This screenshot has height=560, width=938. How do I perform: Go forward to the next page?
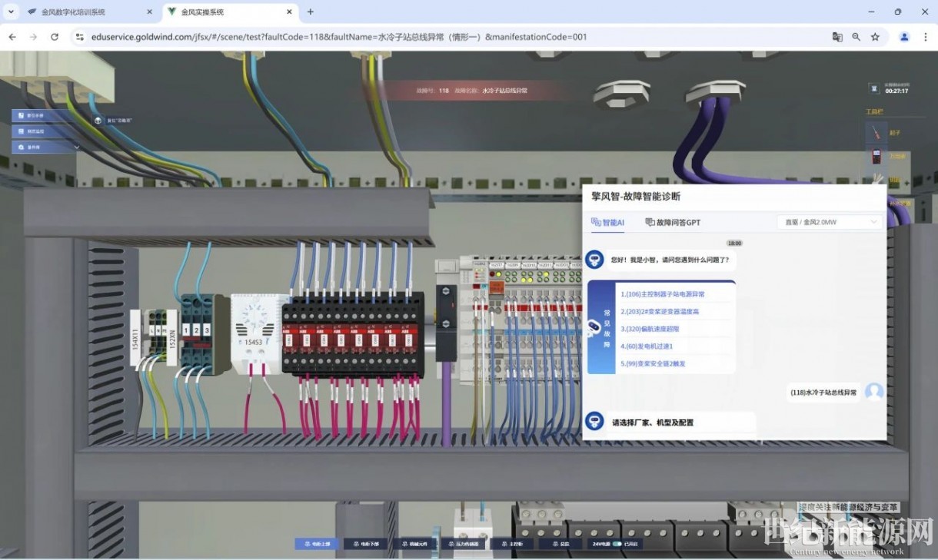coord(33,37)
